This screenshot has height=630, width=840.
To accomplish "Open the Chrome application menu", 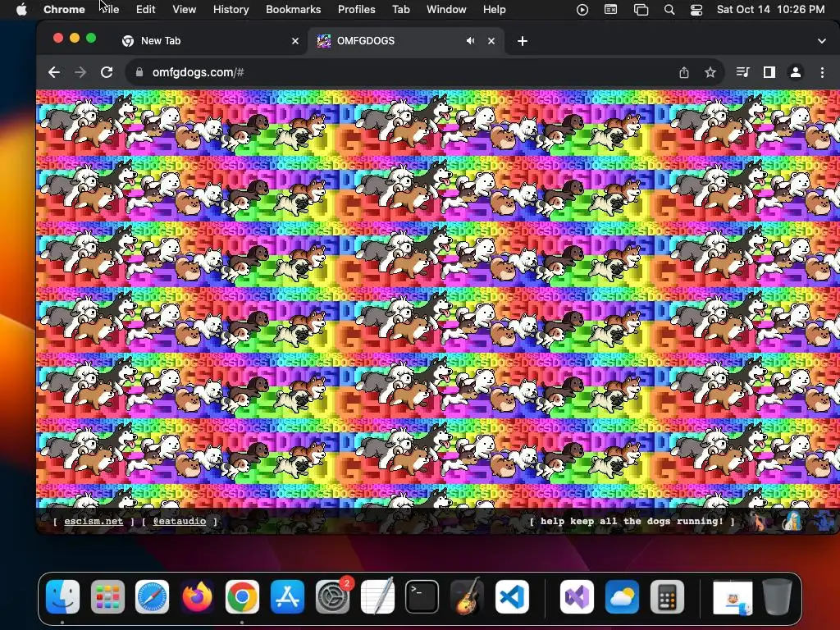I will click(x=64, y=9).
